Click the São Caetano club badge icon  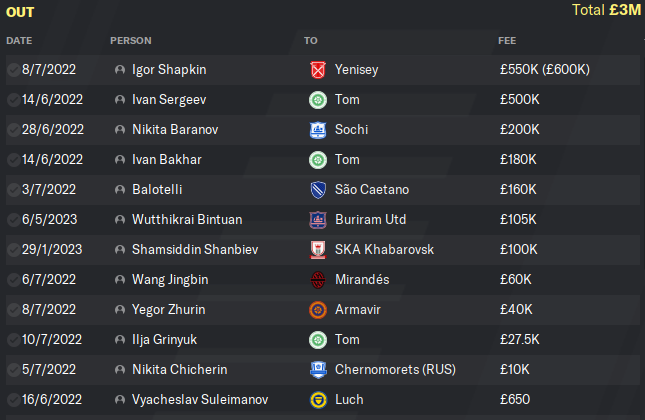pos(318,190)
